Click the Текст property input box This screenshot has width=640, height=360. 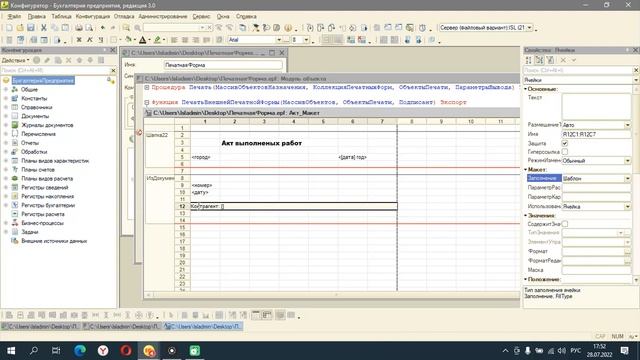[x=596, y=106]
